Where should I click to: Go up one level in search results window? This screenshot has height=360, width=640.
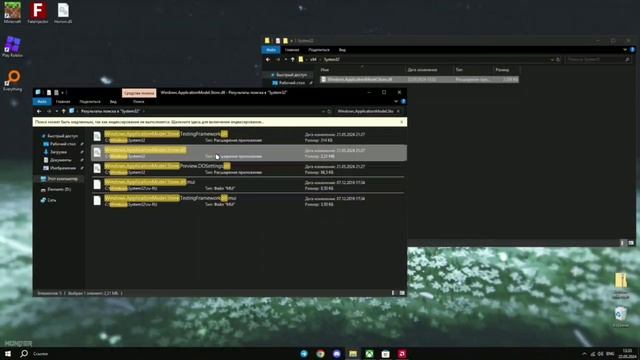[63, 111]
